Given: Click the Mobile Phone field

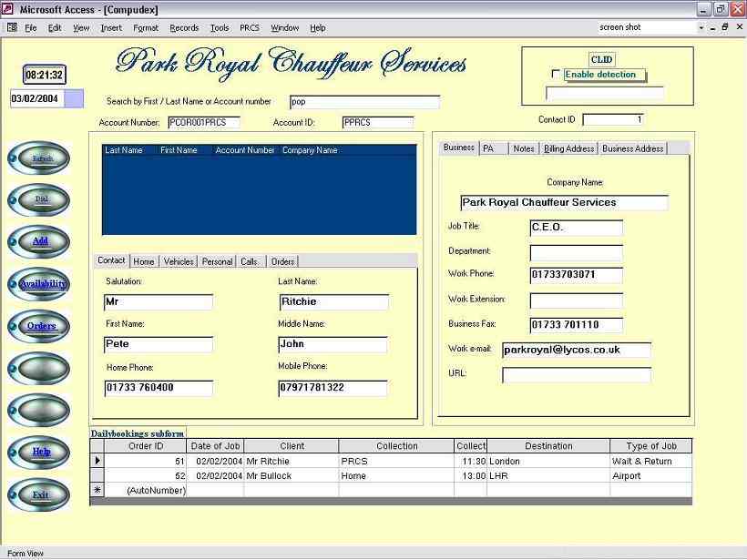Looking at the screenshot, I should [x=333, y=388].
